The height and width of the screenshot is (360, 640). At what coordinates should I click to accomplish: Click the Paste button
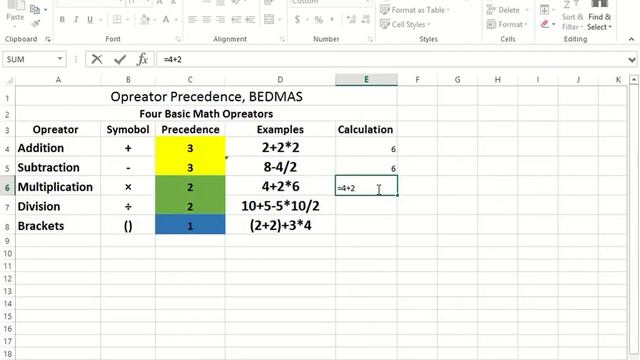click(15, 14)
